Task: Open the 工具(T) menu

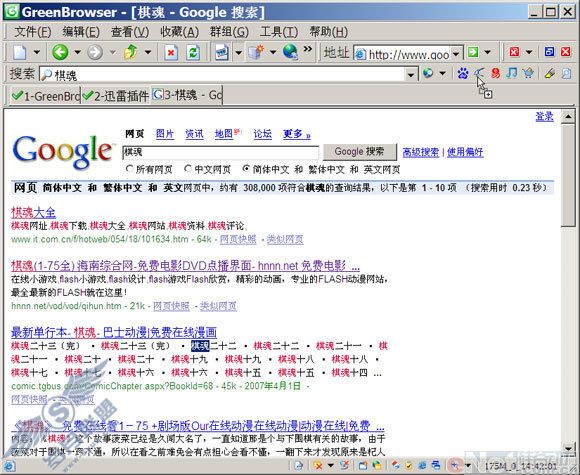Action: (x=279, y=32)
